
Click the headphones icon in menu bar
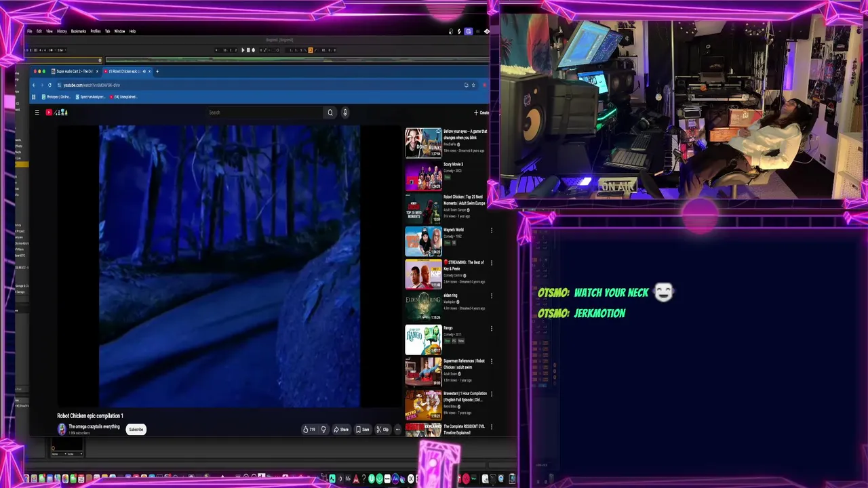[x=451, y=31]
